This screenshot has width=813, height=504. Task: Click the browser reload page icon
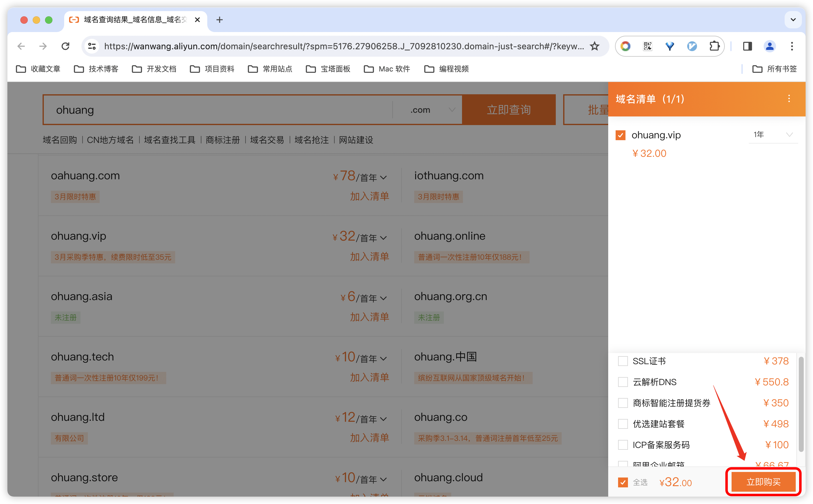(65, 46)
